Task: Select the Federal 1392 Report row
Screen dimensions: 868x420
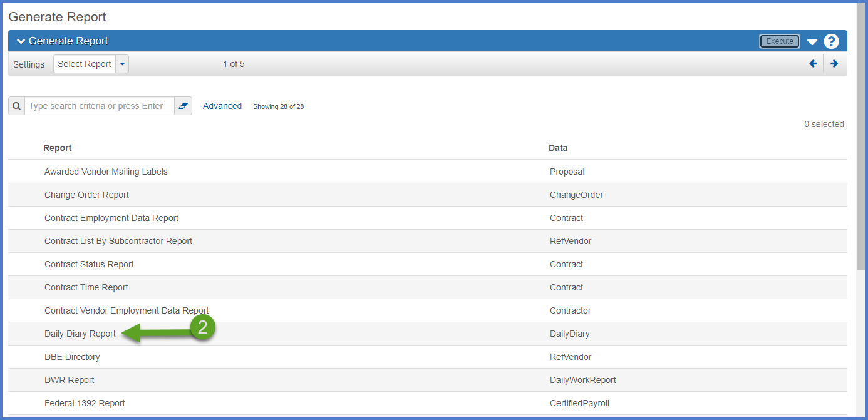Action: click(x=85, y=403)
